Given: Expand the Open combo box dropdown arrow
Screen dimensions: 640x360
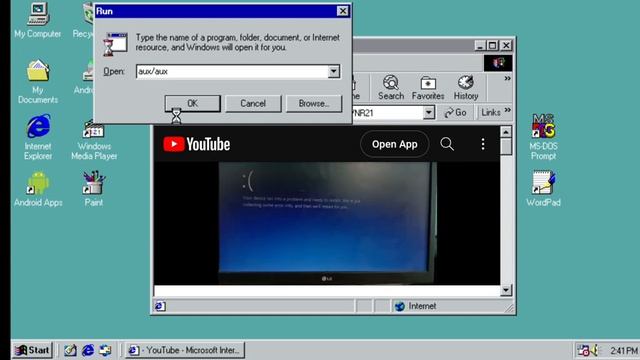Looking at the screenshot, I should click(333, 71).
